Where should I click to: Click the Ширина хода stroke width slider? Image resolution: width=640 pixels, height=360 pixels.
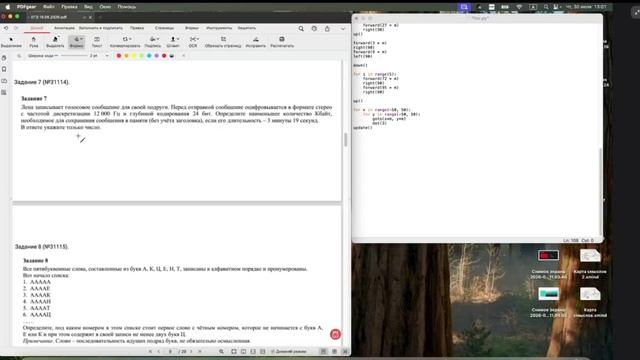[73, 56]
